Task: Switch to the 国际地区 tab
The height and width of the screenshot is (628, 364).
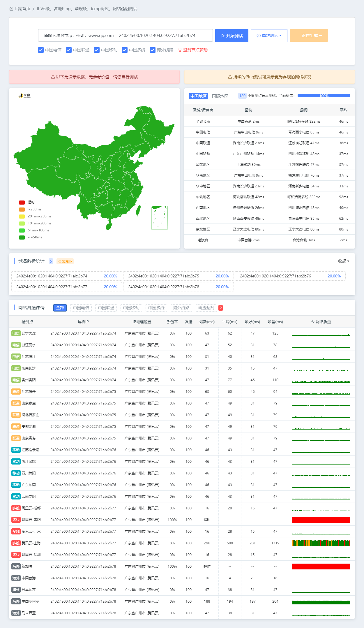Action: click(220, 96)
